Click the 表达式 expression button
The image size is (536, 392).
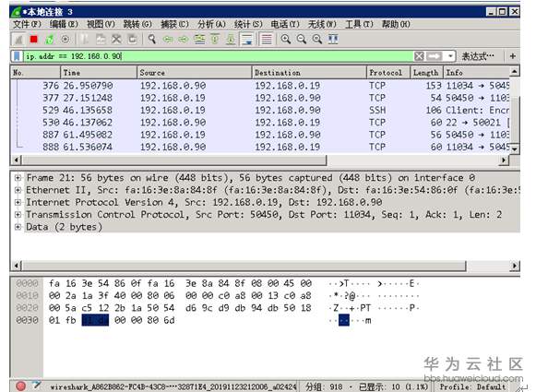pyautogui.click(x=478, y=56)
